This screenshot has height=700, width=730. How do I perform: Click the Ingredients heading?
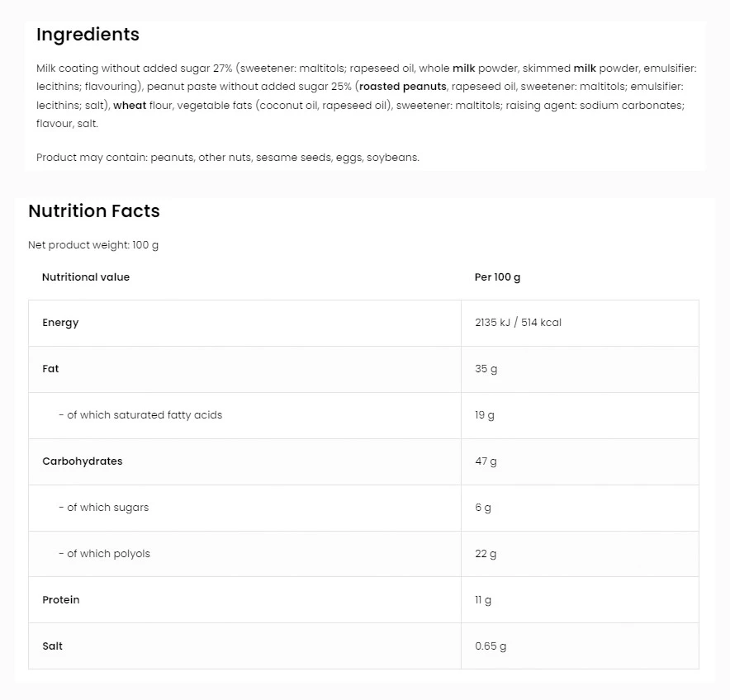tap(88, 35)
